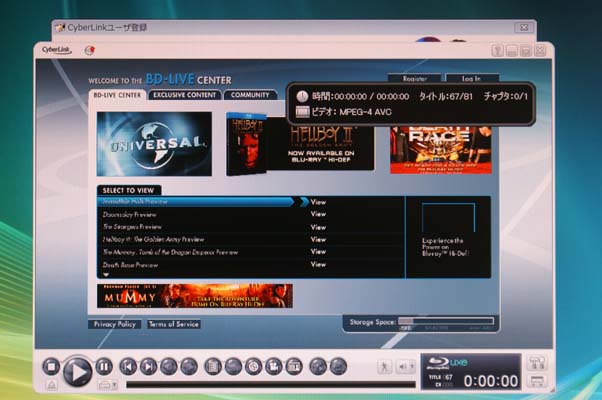602x400 pixels.
Task: Capture a frame with the camera icon
Action: pos(274,367)
